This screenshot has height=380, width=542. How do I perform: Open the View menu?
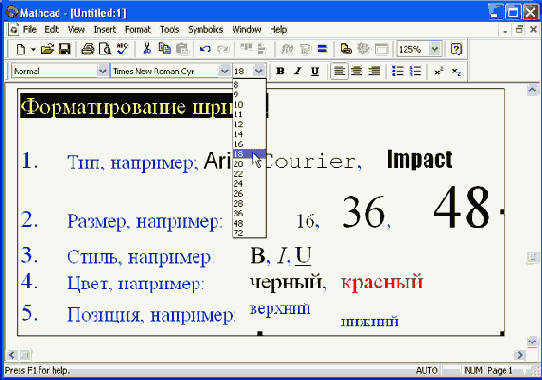coord(76,30)
